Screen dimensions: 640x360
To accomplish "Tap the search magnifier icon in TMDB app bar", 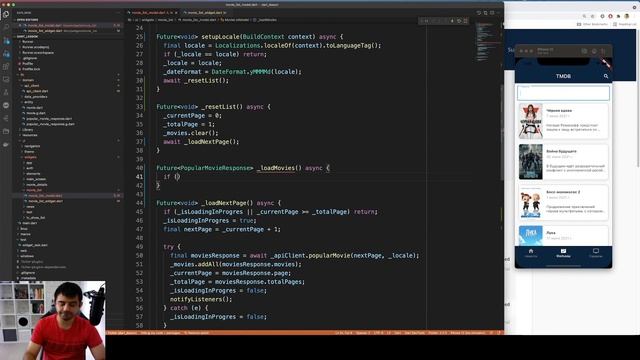I will [606, 76].
